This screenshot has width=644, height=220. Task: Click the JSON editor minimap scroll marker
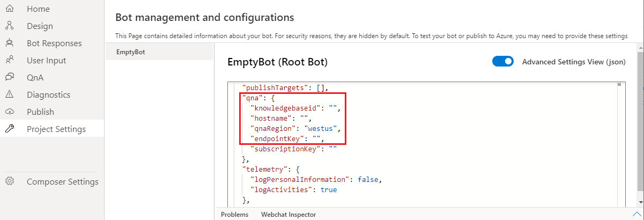pos(619,84)
